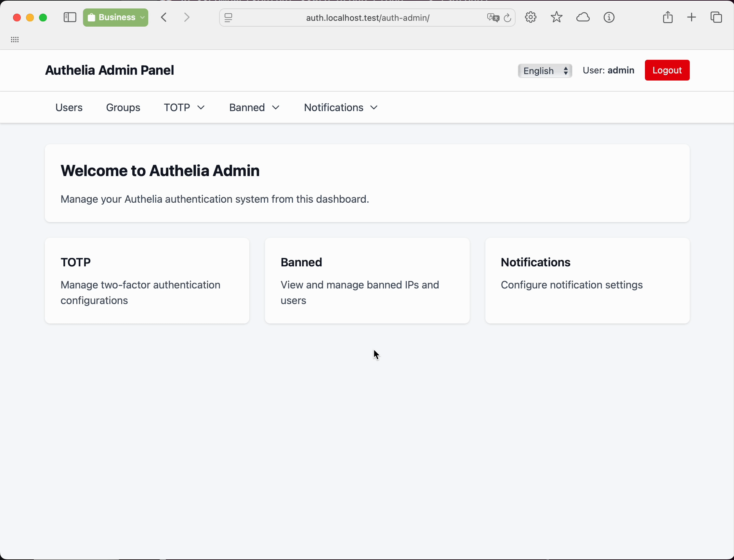Open a new tab with plus icon
The width and height of the screenshot is (734, 560).
click(x=692, y=17)
